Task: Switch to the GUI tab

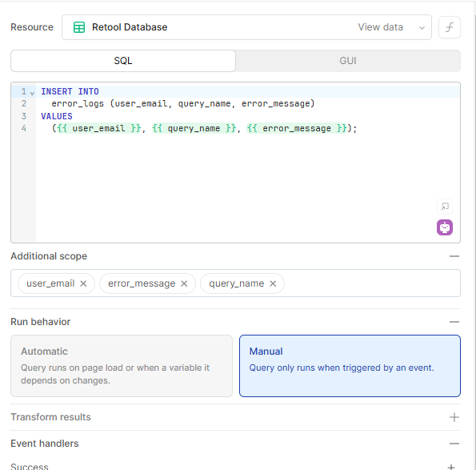Action: click(x=348, y=61)
